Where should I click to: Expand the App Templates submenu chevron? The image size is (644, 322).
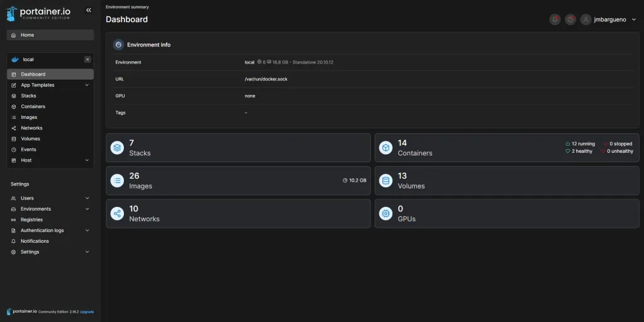coord(87,85)
